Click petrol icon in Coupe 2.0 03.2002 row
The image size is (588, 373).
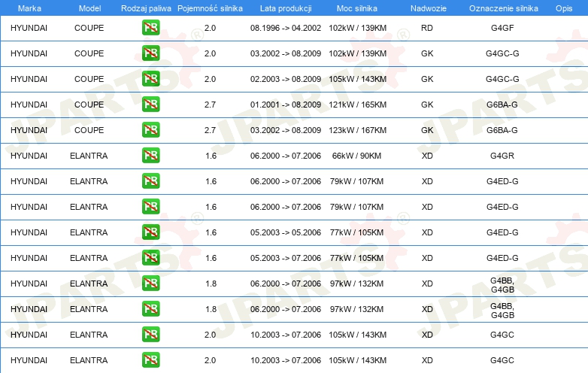(150, 54)
